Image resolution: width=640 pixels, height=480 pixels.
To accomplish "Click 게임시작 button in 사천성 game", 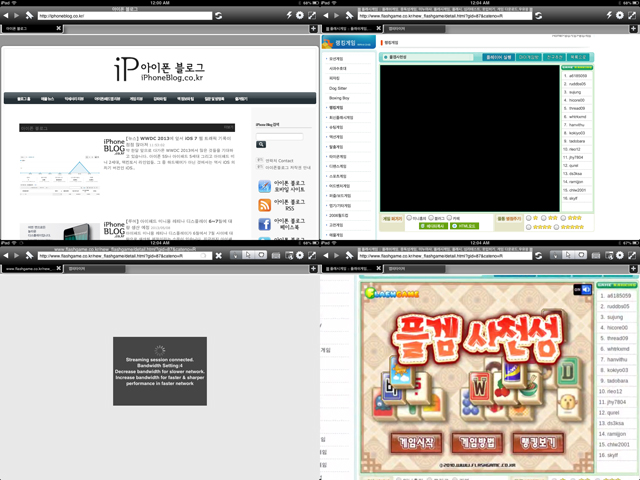I will 416,442.
